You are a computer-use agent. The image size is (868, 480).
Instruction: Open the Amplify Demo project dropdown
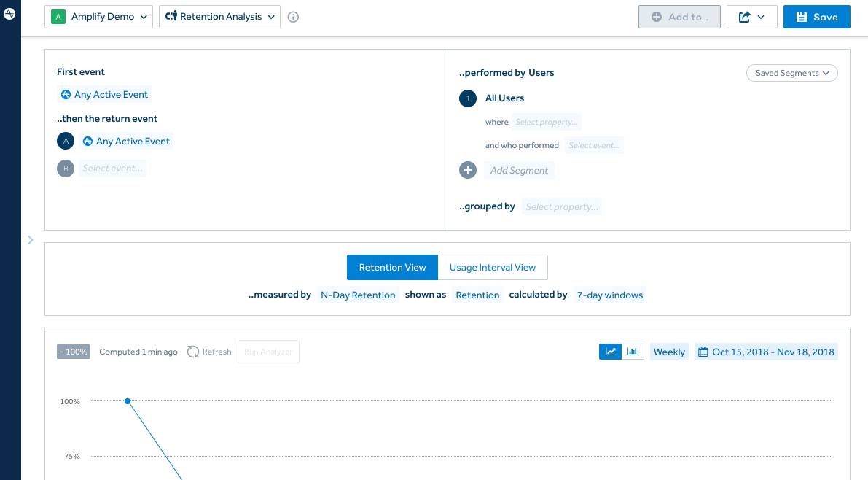point(98,17)
